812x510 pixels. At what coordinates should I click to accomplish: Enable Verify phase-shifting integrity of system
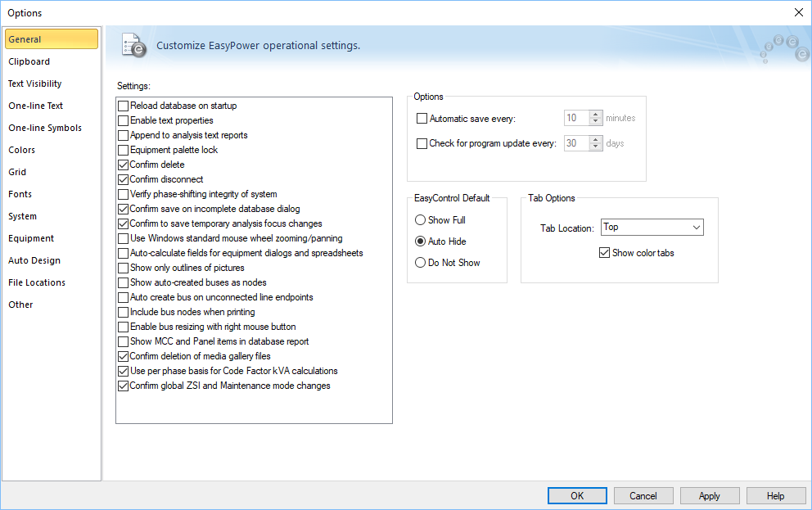pyautogui.click(x=124, y=195)
